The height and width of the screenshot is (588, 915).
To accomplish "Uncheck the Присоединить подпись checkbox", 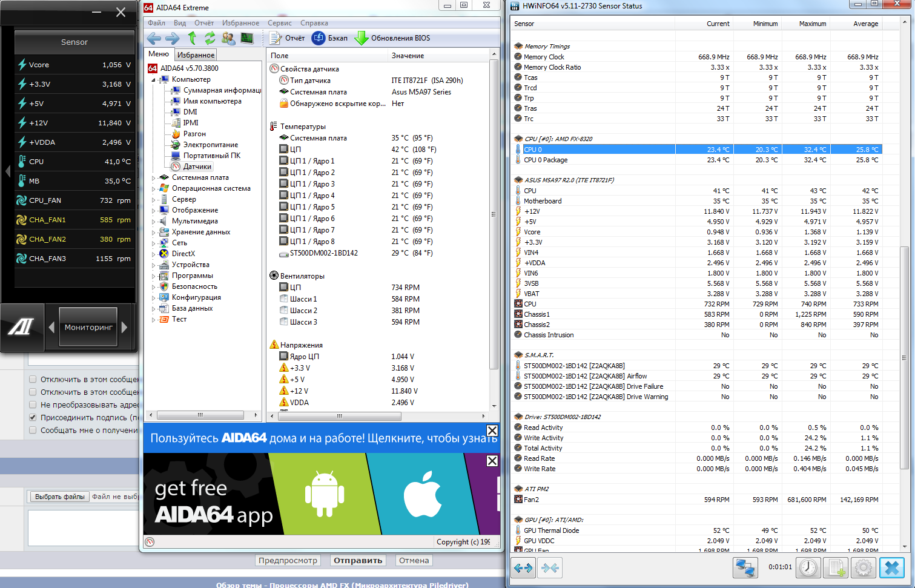I will point(33,417).
